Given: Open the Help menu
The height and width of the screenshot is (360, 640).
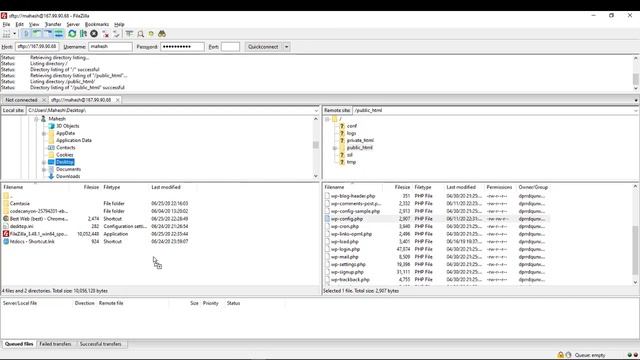Looking at the screenshot, I should coord(119,24).
